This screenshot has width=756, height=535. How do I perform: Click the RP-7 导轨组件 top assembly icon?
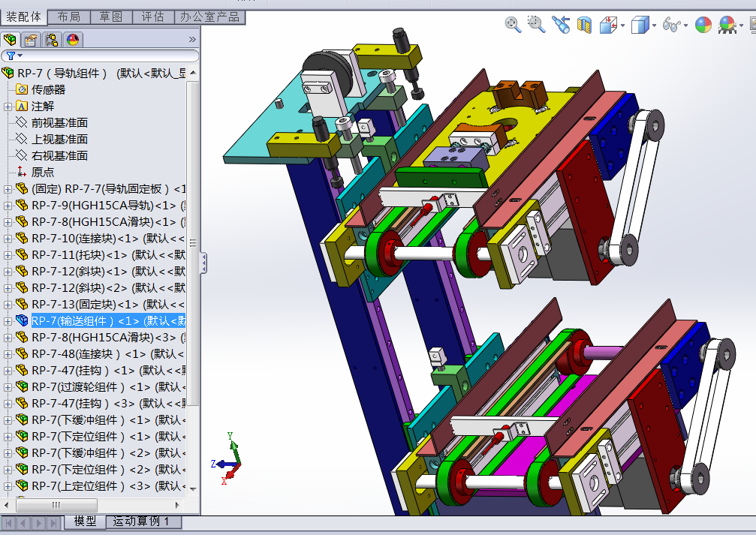(8, 74)
